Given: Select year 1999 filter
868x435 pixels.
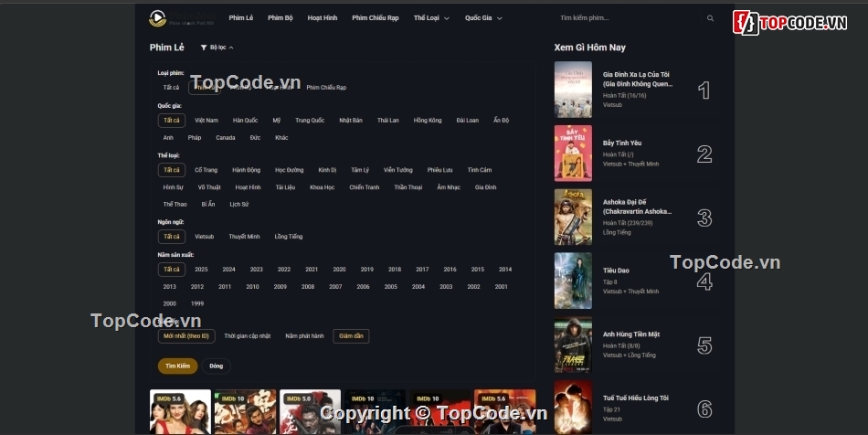Looking at the screenshot, I should (197, 303).
